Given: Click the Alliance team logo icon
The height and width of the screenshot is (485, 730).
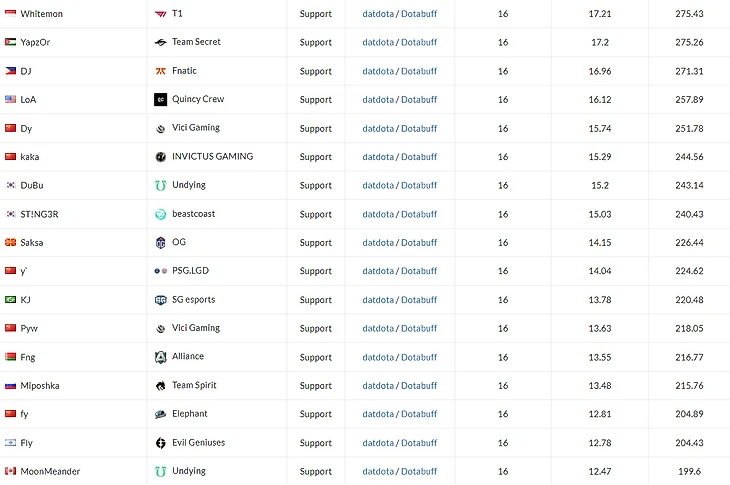Looking at the screenshot, I should tap(161, 357).
